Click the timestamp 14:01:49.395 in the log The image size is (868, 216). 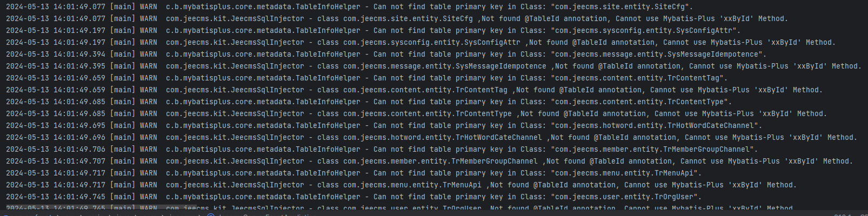[79, 66]
